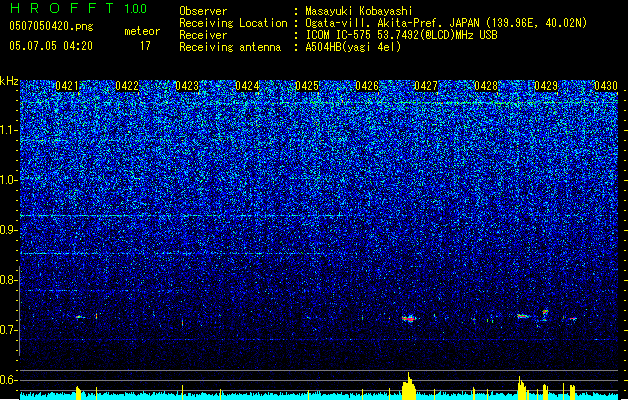Click the 0429 time marker label
Screen dimensions: 629x400
pos(546,86)
